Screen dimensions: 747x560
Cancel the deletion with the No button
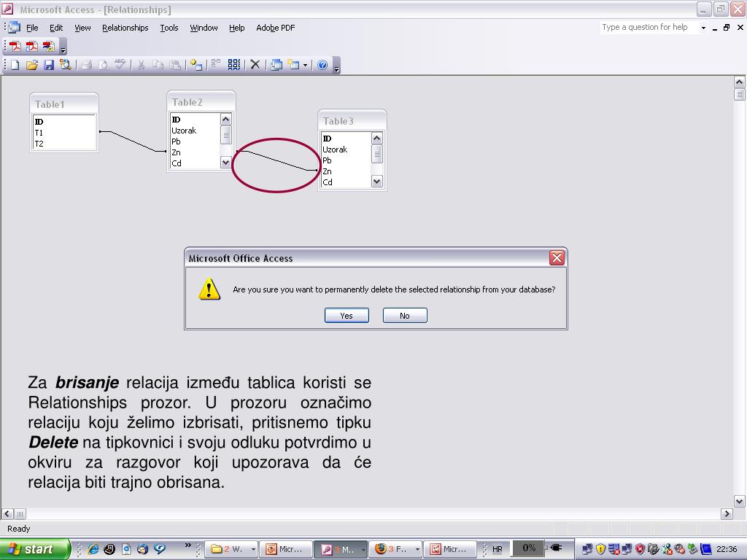click(405, 315)
